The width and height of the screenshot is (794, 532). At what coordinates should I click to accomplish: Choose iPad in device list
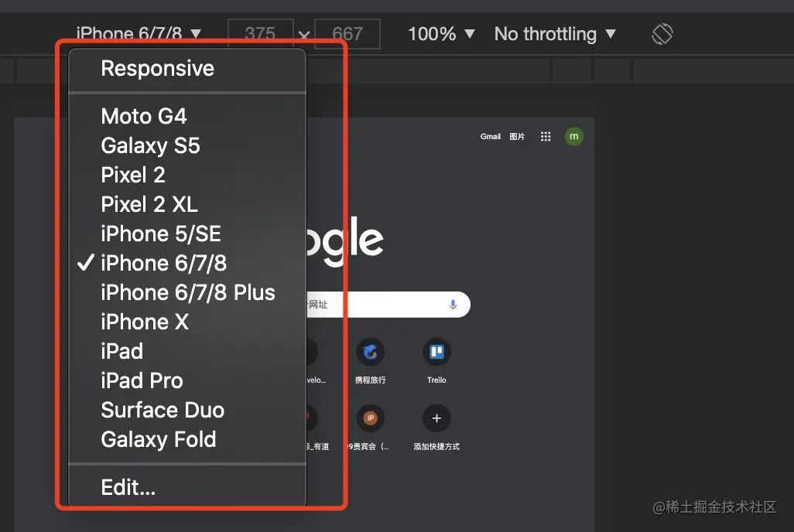(x=187, y=351)
